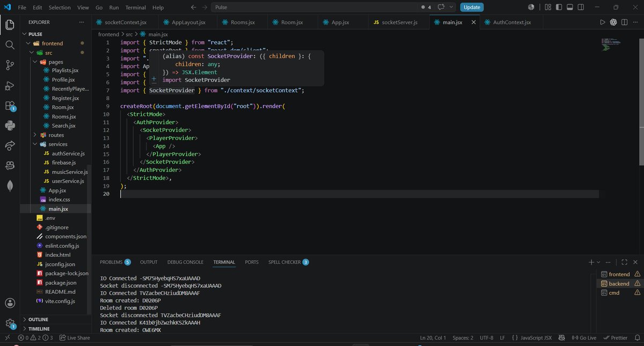Open notifications bell in status bar

pos(636,338)
